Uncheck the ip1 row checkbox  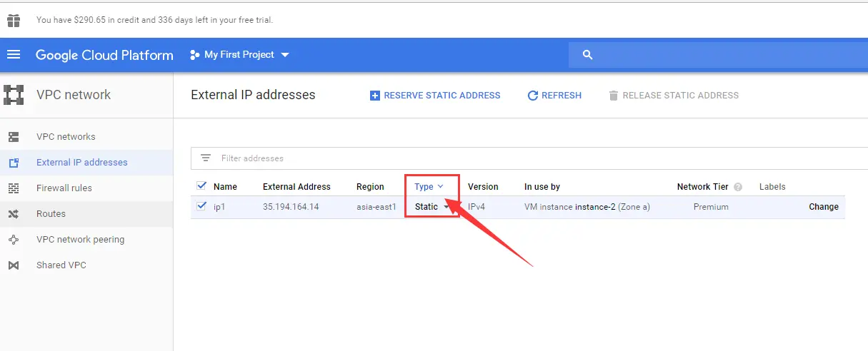pos(201,206)
